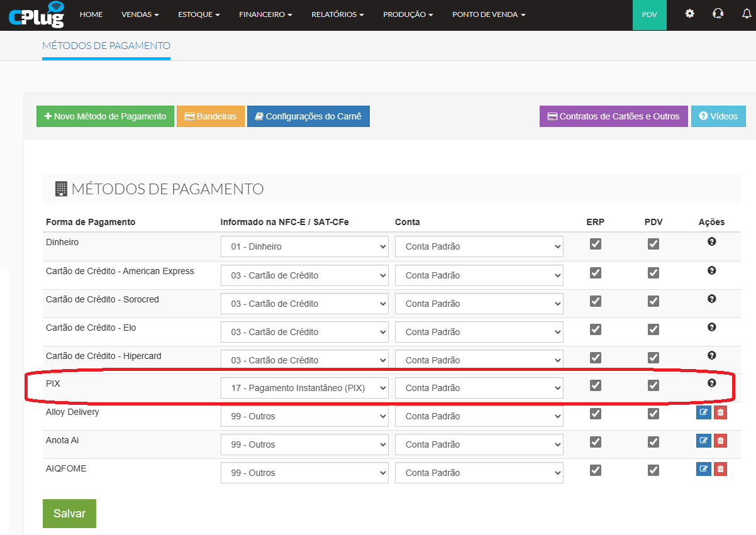Show help for Sorocred row

pos(712,299)
